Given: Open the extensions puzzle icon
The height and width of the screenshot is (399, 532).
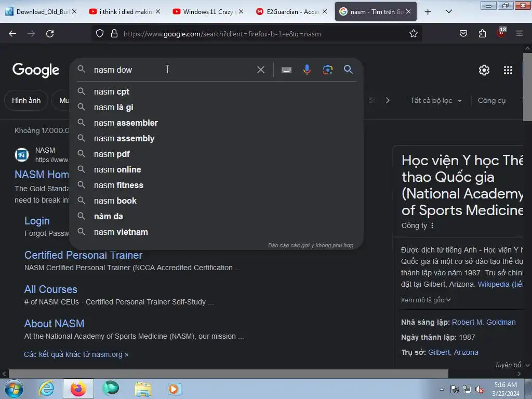Looking at the screenshot, I should pyautogui.click(x=482, y=34).
